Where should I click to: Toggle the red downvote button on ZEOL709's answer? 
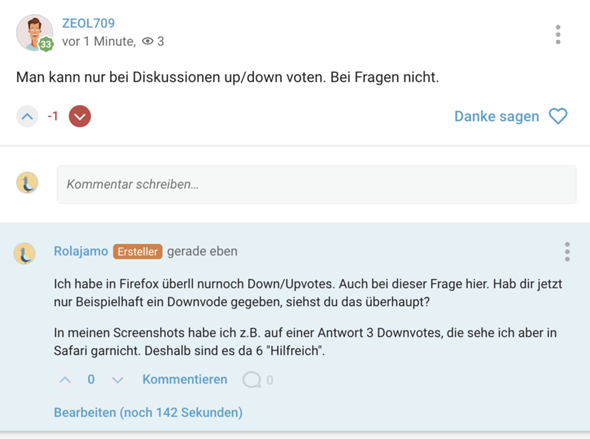[x=80, y=116]
